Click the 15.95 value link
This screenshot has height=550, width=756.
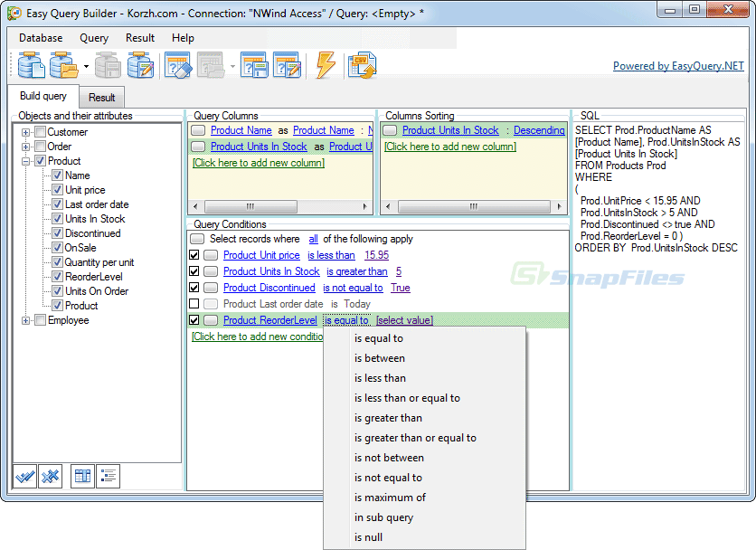376,255
